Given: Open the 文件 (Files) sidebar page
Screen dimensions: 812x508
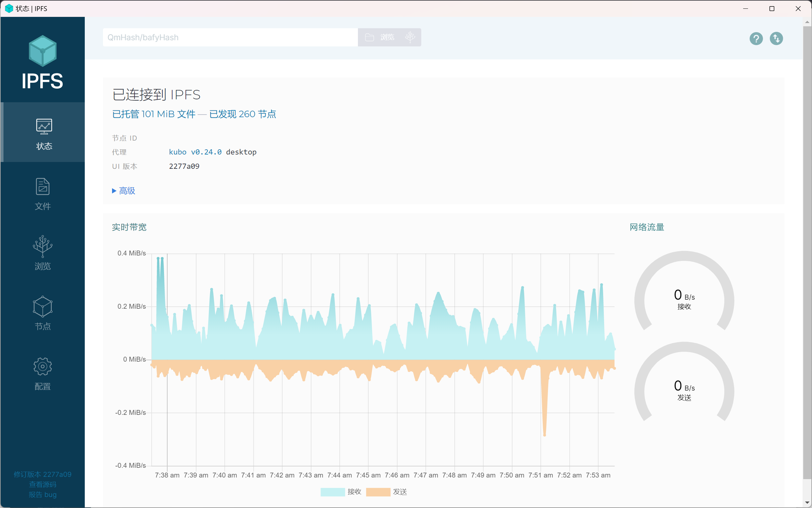Looking at the screenshot, I should [43, 194].
